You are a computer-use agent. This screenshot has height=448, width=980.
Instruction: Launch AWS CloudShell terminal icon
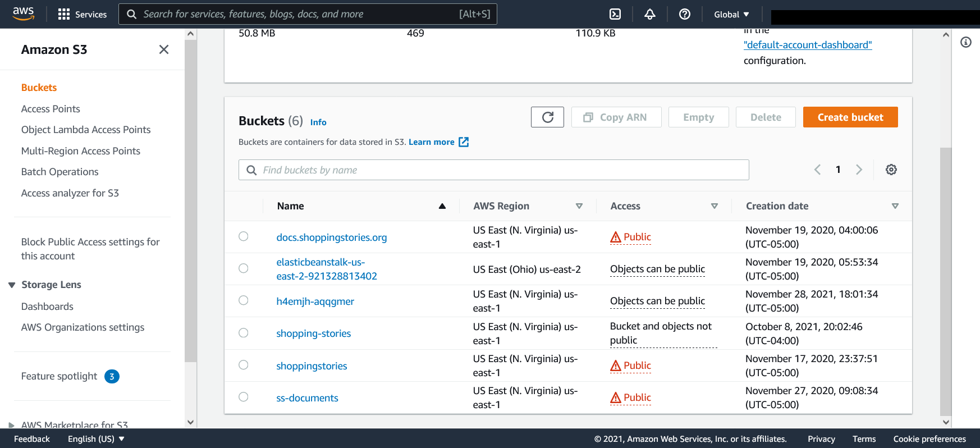pyautogui.click(x=615, y=14)
